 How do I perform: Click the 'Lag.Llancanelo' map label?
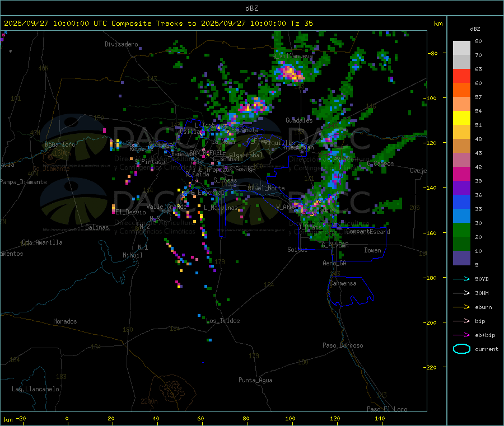(x=35, y=389)
